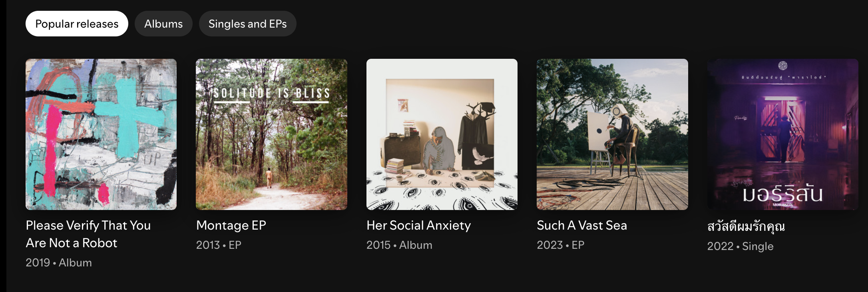Open the abstract painted album cover

coord(101,134)
